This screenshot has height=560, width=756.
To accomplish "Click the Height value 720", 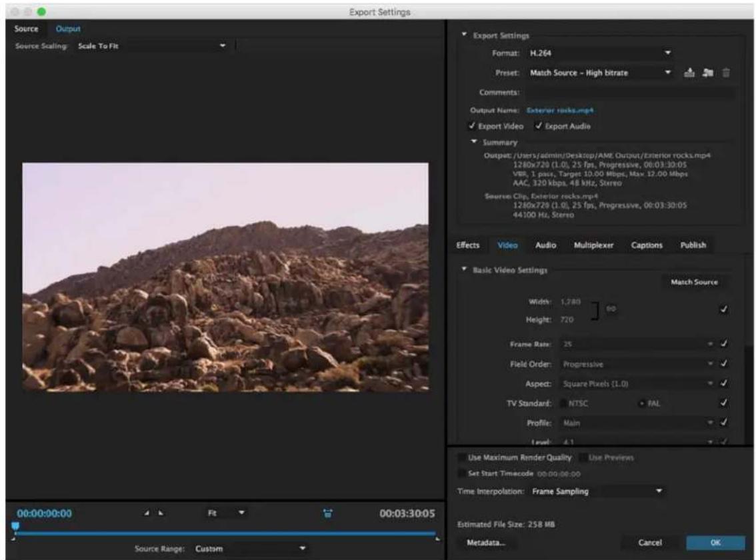I will pos(567,319).
